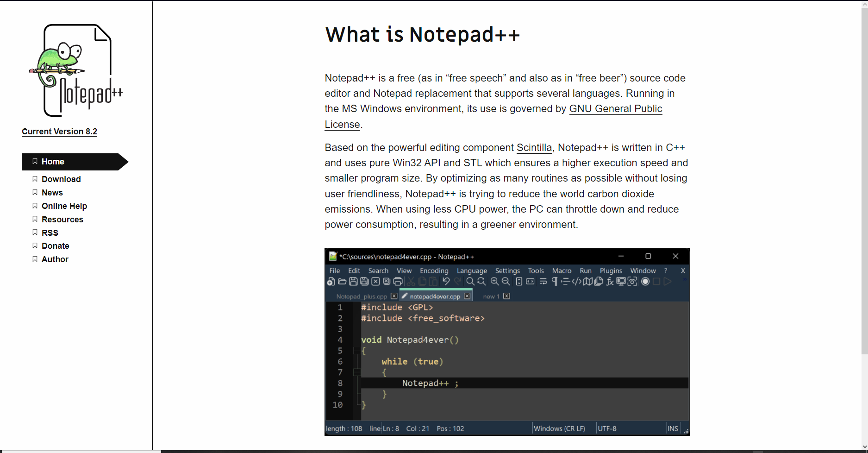
Task: Open the Document Map icon
Action: point(587,282)
